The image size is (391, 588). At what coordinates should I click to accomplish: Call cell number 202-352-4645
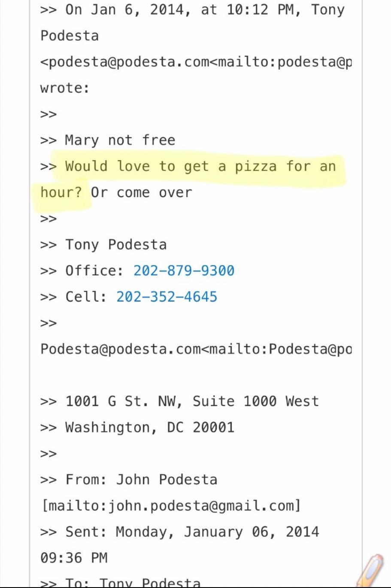(x=167, y=297)
